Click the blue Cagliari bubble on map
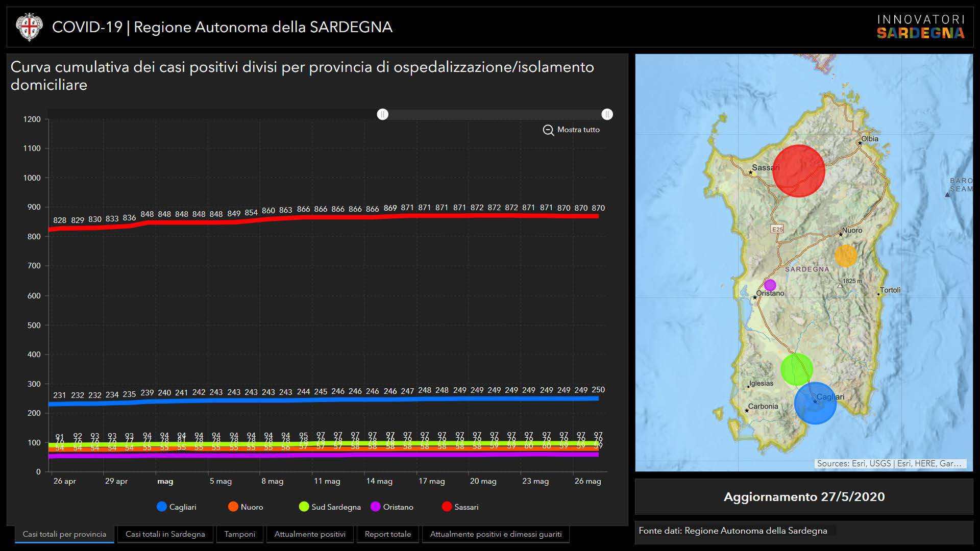 (815, 403)
